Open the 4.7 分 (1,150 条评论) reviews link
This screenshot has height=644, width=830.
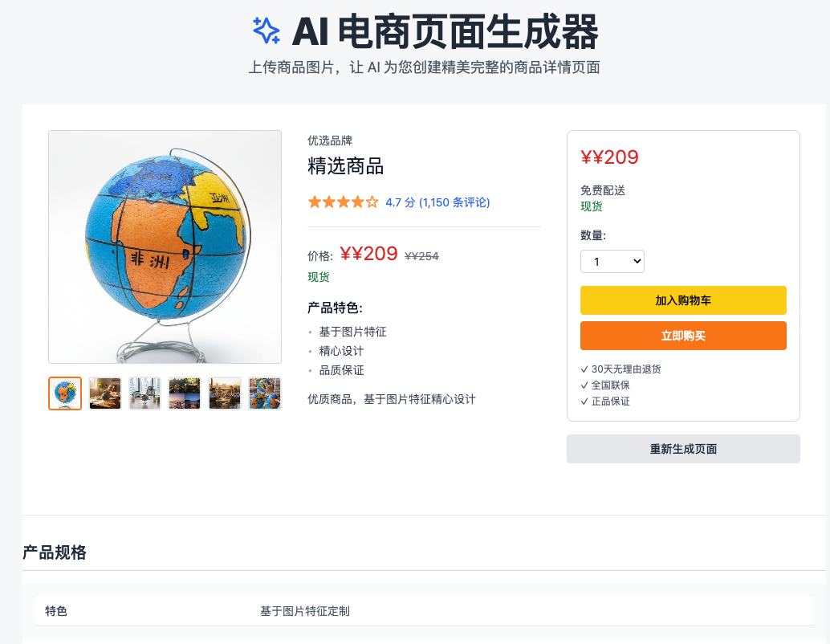coord(437,202)
